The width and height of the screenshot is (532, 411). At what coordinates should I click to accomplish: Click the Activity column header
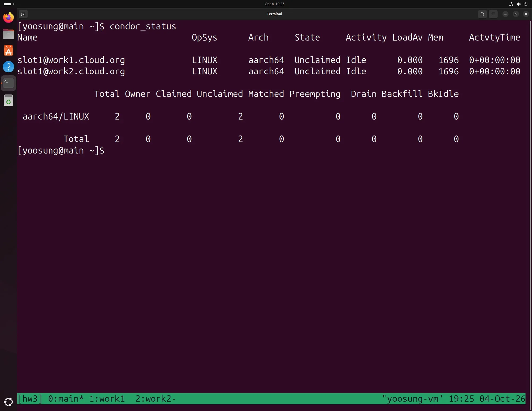click(366, 38)
